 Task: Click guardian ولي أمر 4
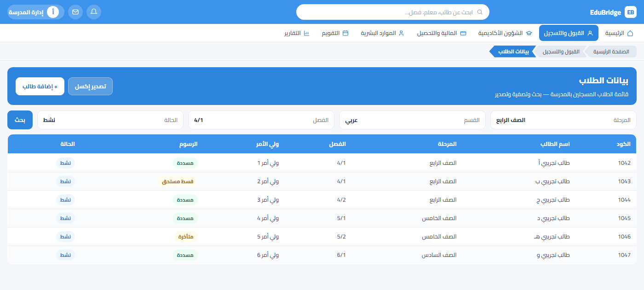pos(268,218)
